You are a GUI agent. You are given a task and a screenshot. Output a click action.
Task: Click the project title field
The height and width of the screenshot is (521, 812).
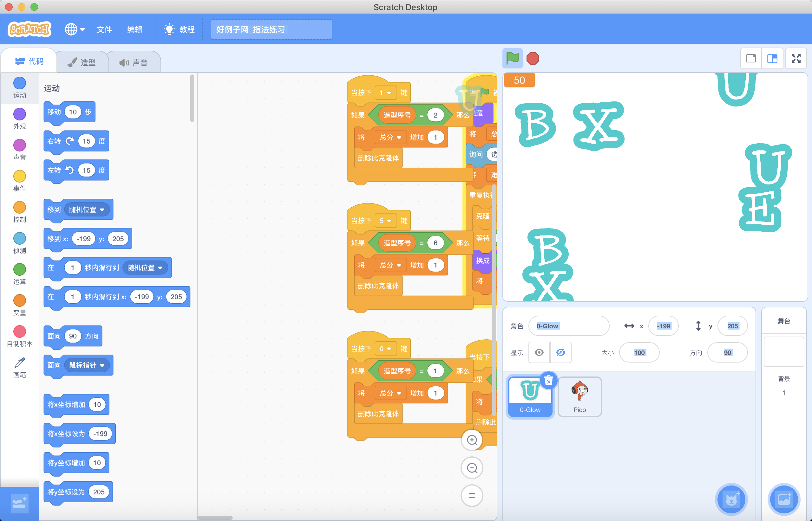271,29
